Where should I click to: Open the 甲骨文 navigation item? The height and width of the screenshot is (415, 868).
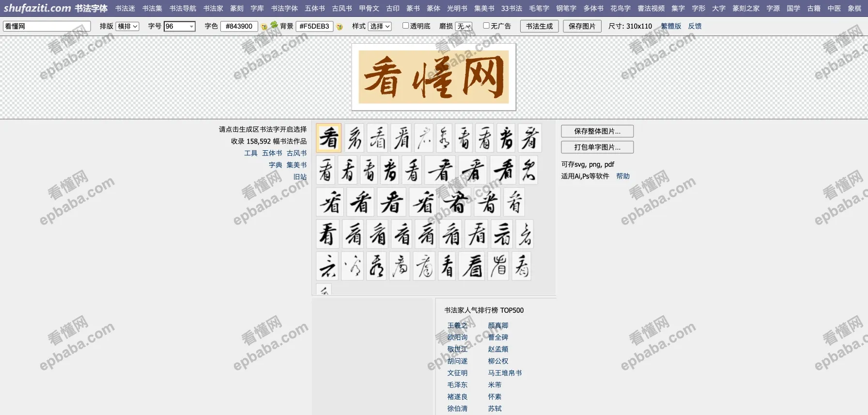[x=369, y=8]
